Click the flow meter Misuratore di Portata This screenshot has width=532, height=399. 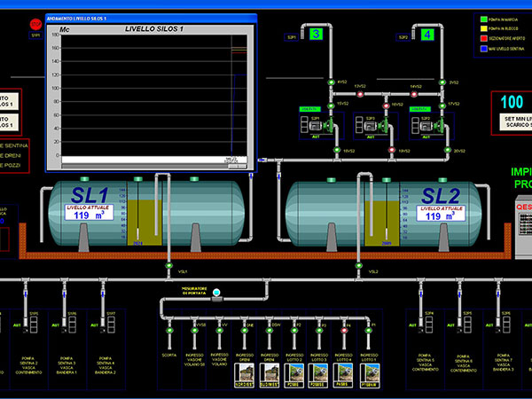click(x=215, y=300)
